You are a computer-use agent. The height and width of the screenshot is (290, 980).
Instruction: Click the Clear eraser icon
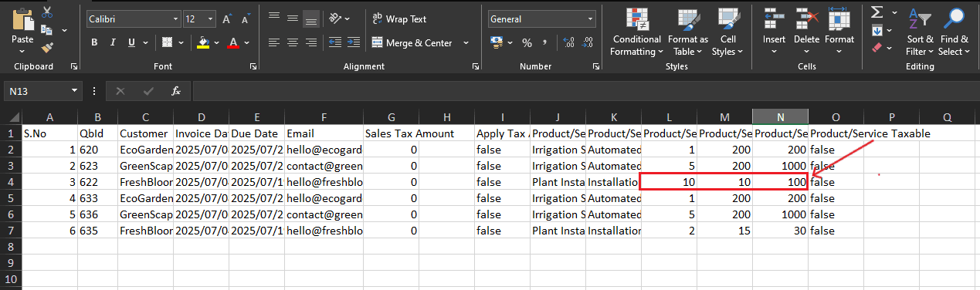tap(877, 47)
